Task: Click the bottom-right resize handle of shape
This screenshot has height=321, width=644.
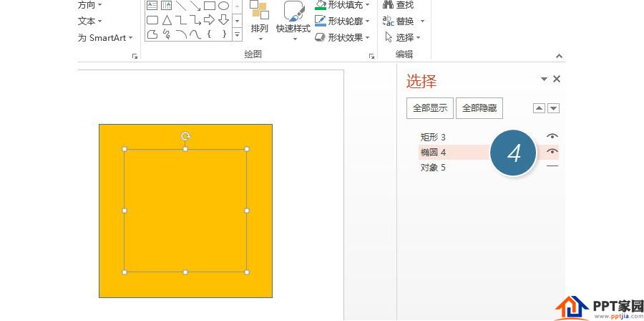Action: coord(247,272)
